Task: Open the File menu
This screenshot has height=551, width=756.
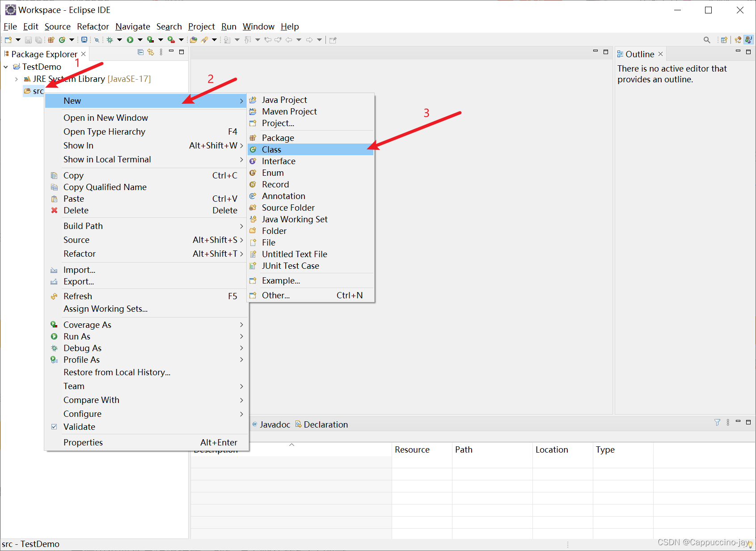Action: click(x=10, y=26)
